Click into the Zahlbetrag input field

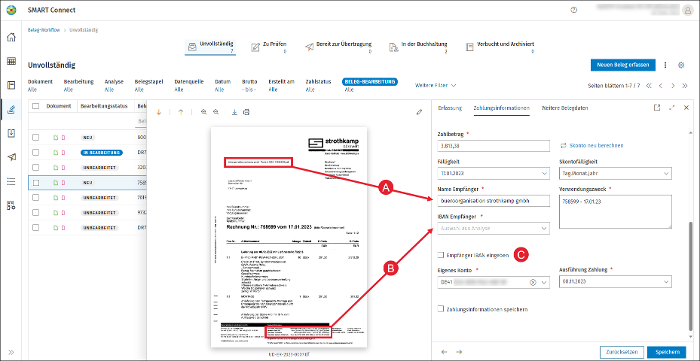494,146
